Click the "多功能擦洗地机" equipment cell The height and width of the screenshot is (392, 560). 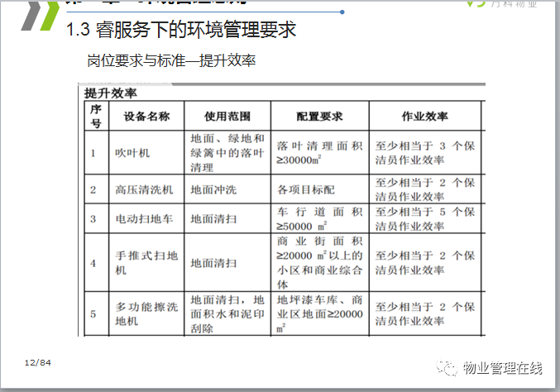coord(146,313)
